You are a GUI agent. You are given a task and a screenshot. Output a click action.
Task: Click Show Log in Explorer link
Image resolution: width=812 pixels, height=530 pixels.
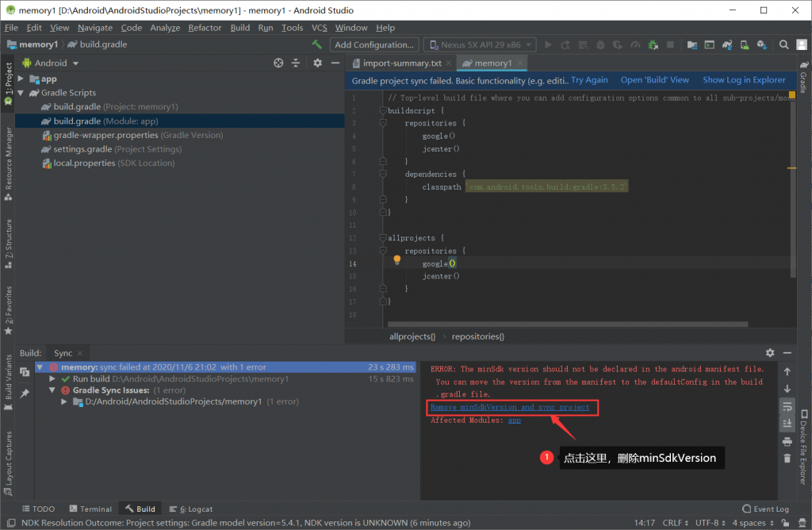click(x=744, y=80)
